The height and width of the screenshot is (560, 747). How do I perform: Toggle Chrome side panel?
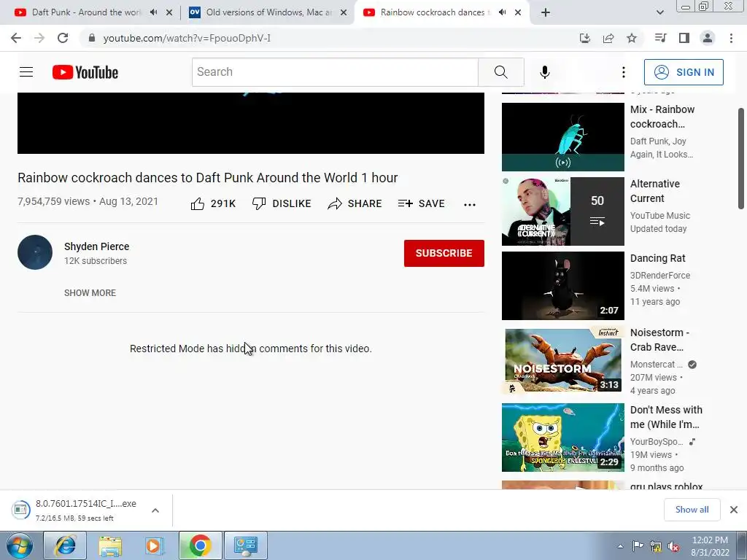[x=684, y=38]
